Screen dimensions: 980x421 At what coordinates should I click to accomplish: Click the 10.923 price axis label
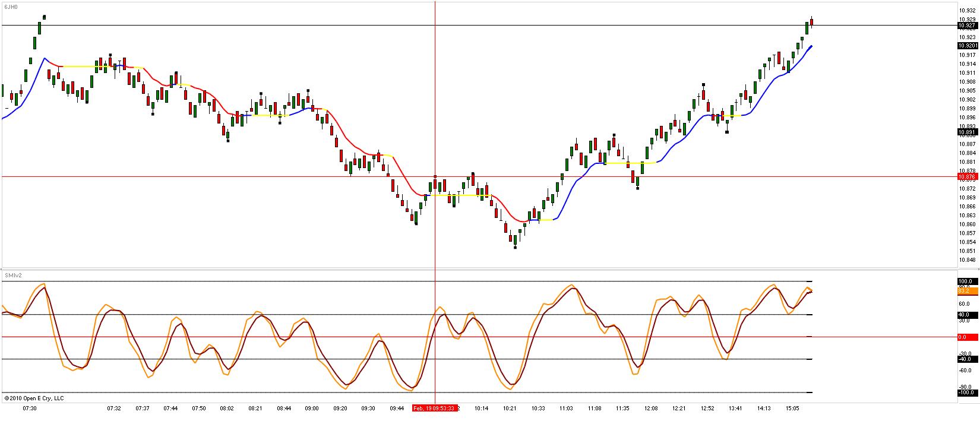[x=967, y=37]
